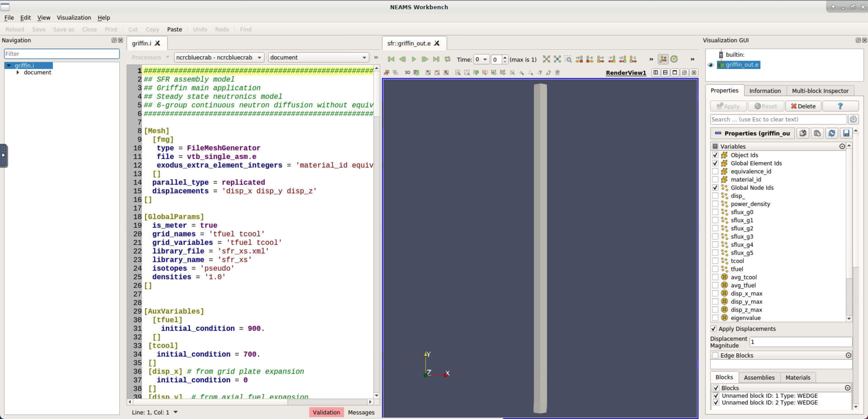Image resolution: width=868 pixels, height=419 pixels.
Task: Split RenderView1 horizontally
Action: click(x=656, y=73)
